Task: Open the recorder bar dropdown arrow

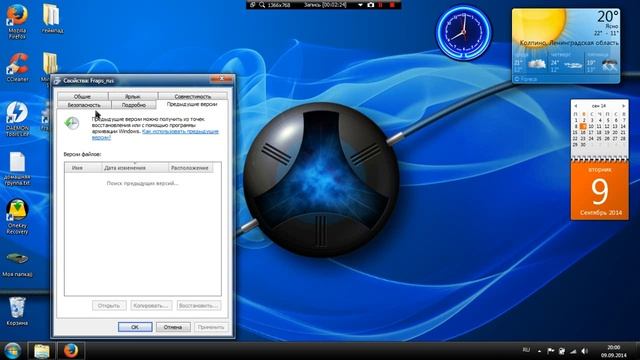Action: pyautogui.click(x=360, y=5)
